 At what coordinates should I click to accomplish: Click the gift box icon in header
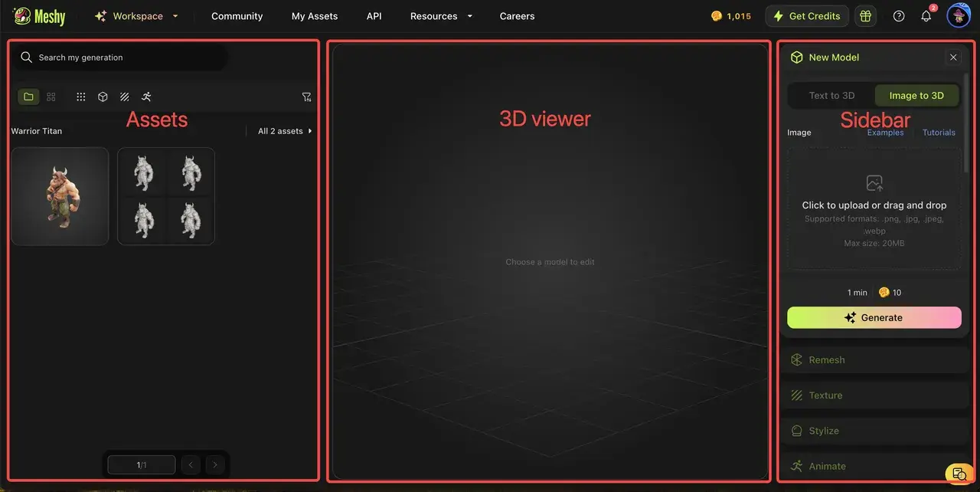coord(866,16)
